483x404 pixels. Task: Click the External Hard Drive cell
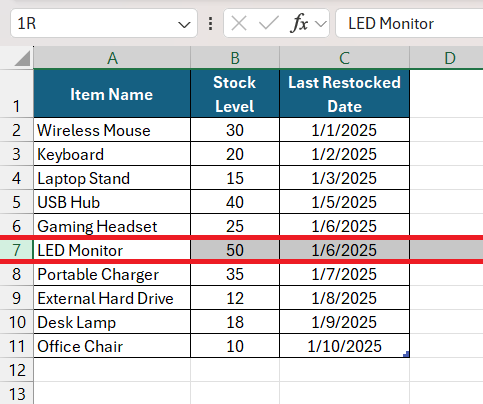pos(112,298)
